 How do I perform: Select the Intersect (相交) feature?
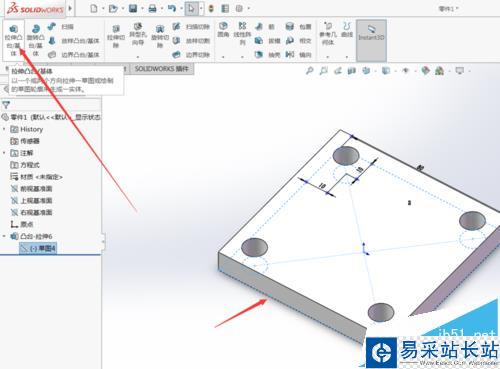pyautogui.click(x=298, y=41)
